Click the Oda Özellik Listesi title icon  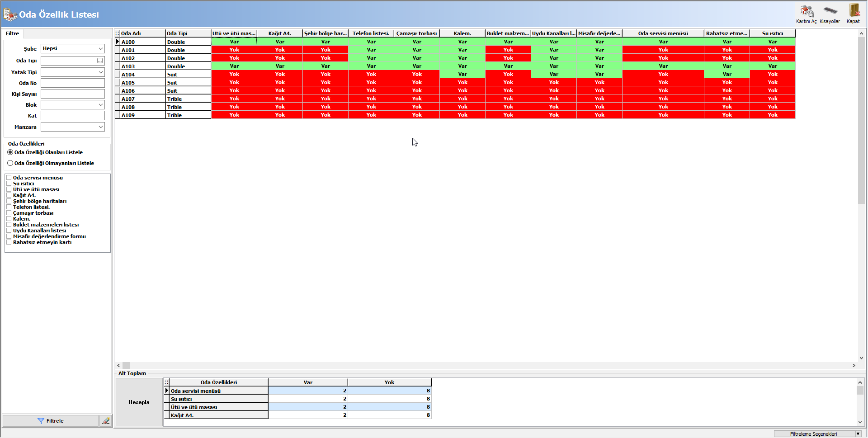(10, 14)
